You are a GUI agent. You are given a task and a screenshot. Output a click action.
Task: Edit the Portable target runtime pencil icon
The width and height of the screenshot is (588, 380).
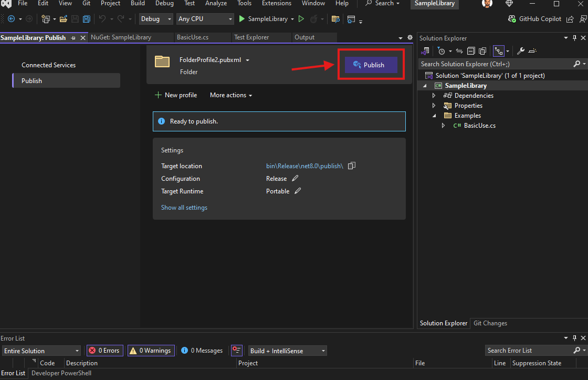click(x=298, y=191)
